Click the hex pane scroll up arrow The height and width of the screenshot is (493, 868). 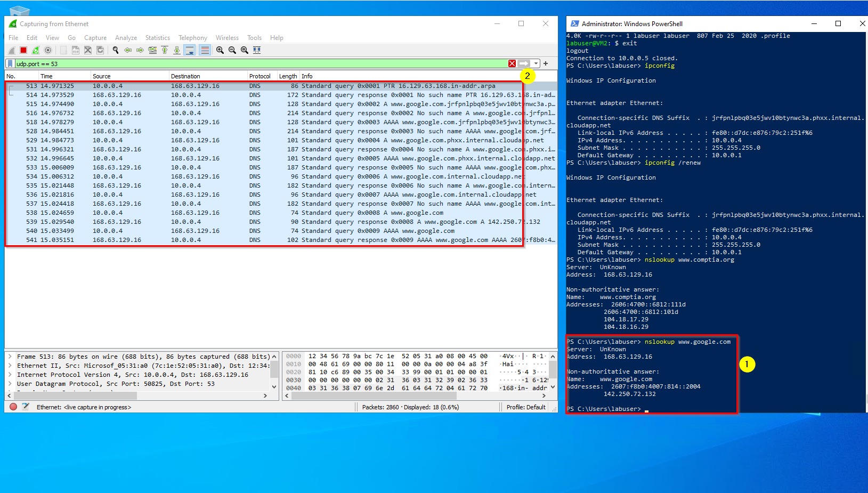(553, 356)
